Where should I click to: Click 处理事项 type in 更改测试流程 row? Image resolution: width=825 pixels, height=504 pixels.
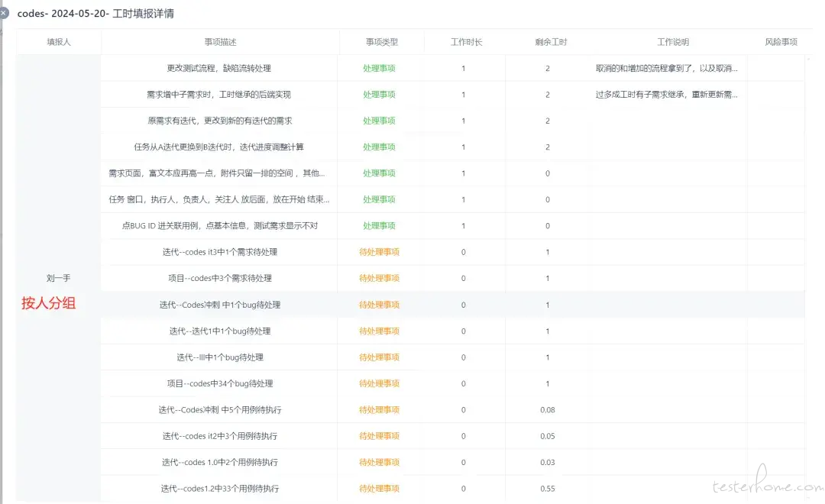[x=379, y=69]
